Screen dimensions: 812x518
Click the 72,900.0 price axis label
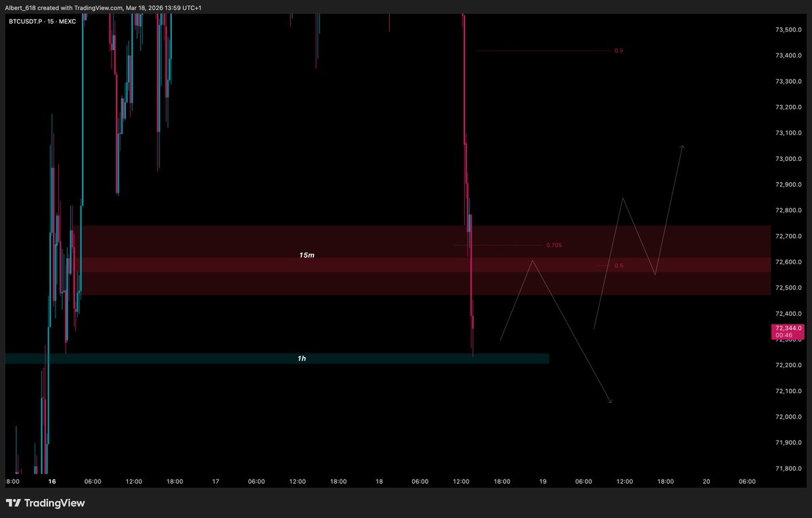point(788,185)
